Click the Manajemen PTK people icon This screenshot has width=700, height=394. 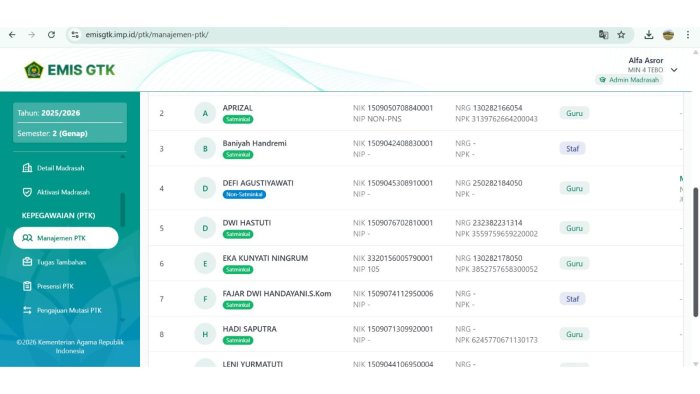point(27,238)
